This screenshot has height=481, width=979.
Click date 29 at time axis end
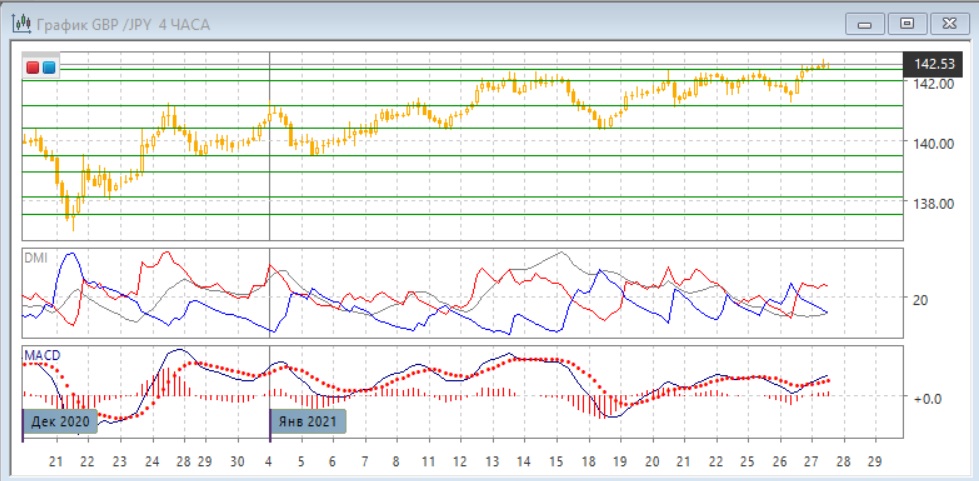tap(876, 462)
